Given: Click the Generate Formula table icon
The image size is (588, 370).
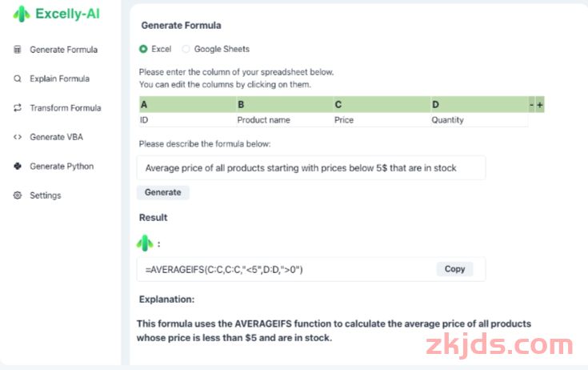Looking at the screenshot, I should [18, 50].
